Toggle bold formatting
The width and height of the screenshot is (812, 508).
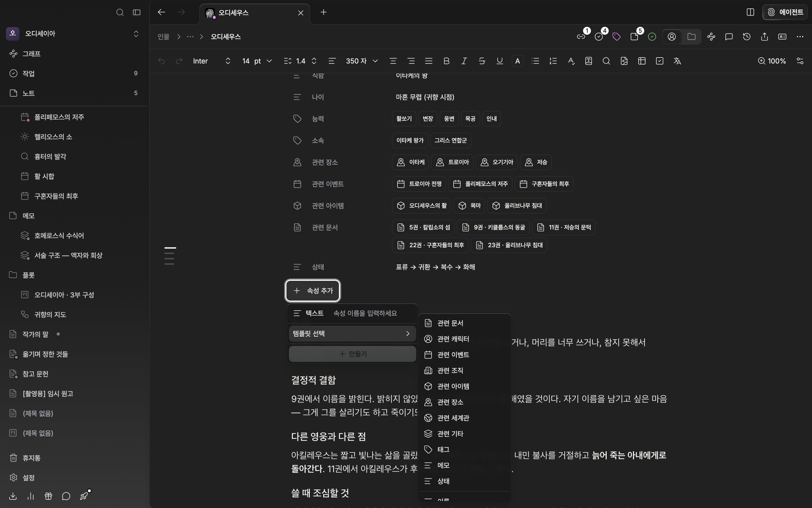click(446, 61)
